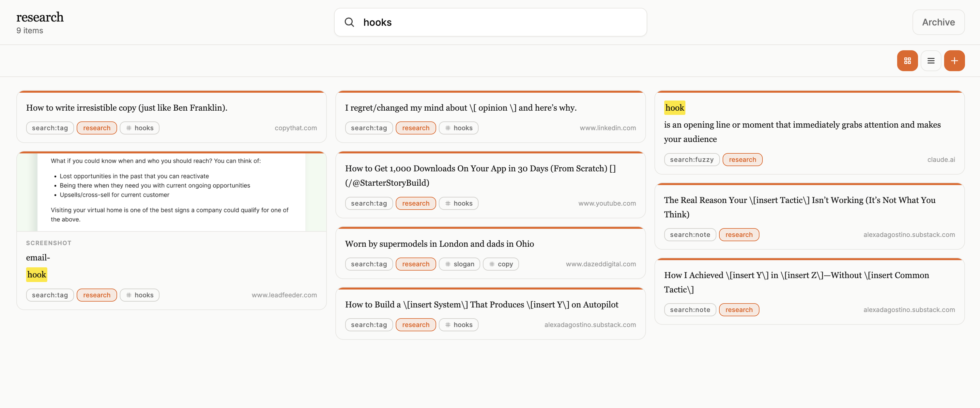Open alexadagostino link on Autopilot card
Viewport: 980px width, 408px height.
tap(590, 325)
